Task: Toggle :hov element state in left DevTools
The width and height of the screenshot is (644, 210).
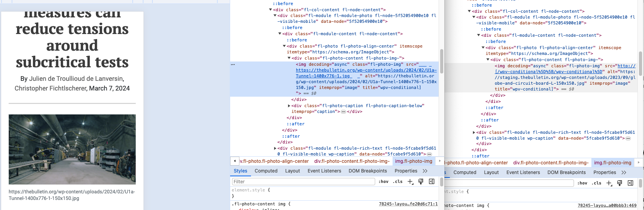Action: pyautogui.click(x=383, y=181)
